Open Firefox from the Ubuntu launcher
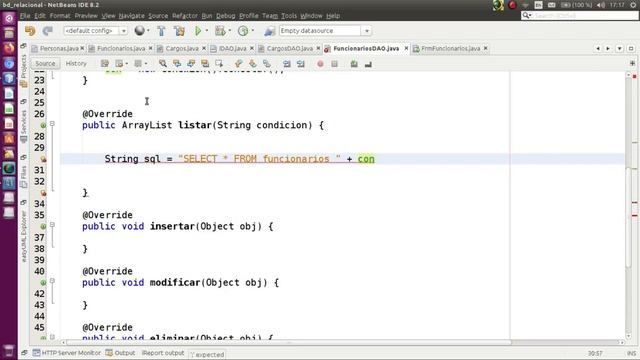Screen dimensions: 640x360 point(9,49)
